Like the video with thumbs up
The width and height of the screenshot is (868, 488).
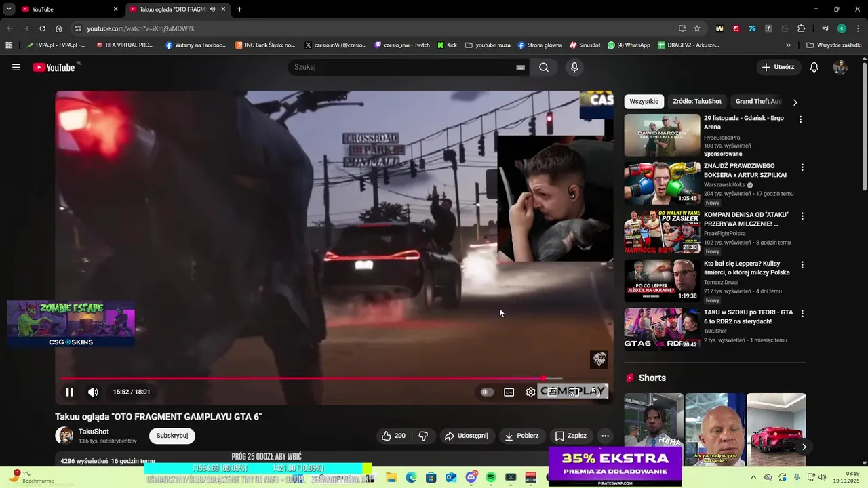(x=394, y=436)
